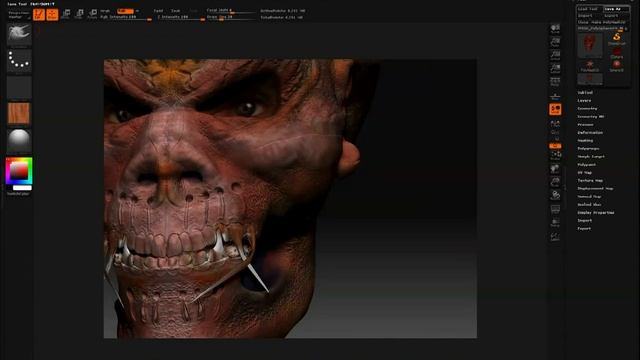
Task: Open the empty alpha slot
Action: [19, 87]
